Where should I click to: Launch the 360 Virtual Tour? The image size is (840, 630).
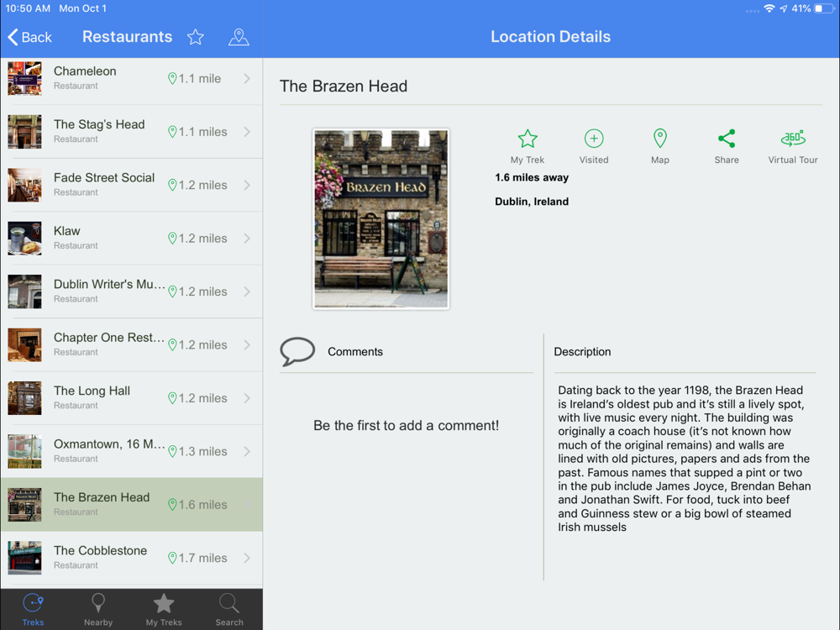point(793,146)
